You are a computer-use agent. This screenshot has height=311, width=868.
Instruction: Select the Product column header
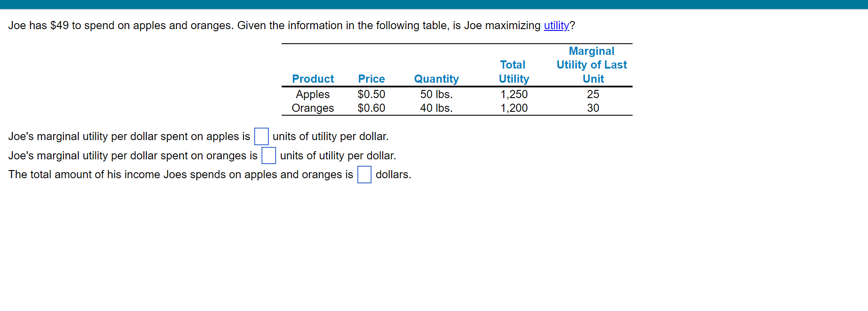(x=313, y=79)
